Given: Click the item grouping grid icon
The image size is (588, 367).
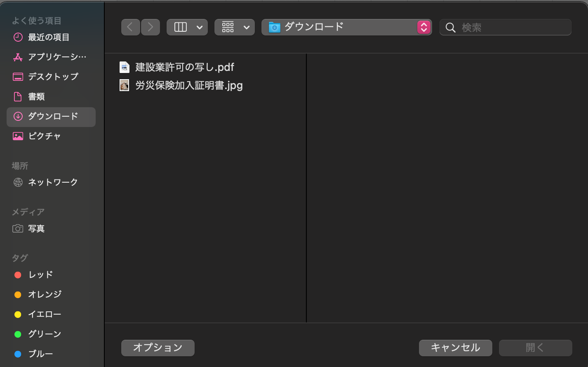Looking at the screenshot, I should [228, 27].
